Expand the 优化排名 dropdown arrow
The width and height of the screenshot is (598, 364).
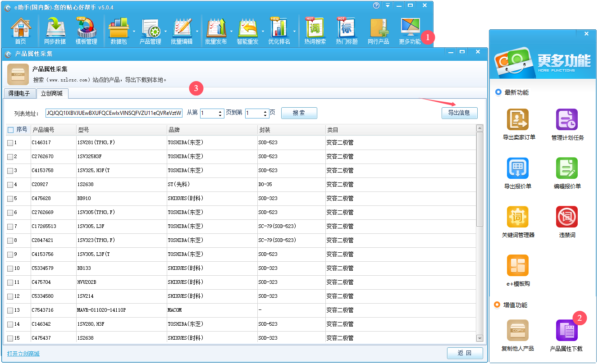coord(294,32)
